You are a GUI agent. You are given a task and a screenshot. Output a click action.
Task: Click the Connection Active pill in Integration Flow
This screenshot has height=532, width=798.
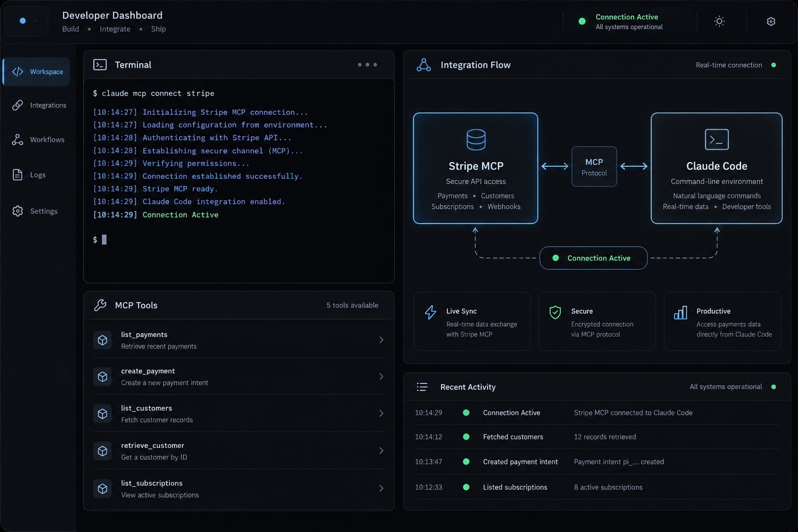tap(593, 258)
